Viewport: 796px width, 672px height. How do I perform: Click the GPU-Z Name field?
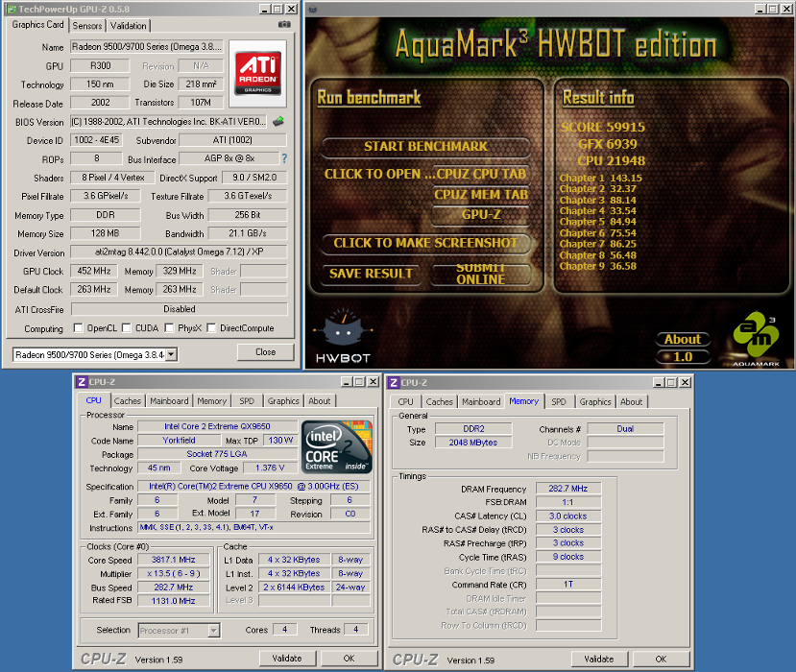point(147,47)
